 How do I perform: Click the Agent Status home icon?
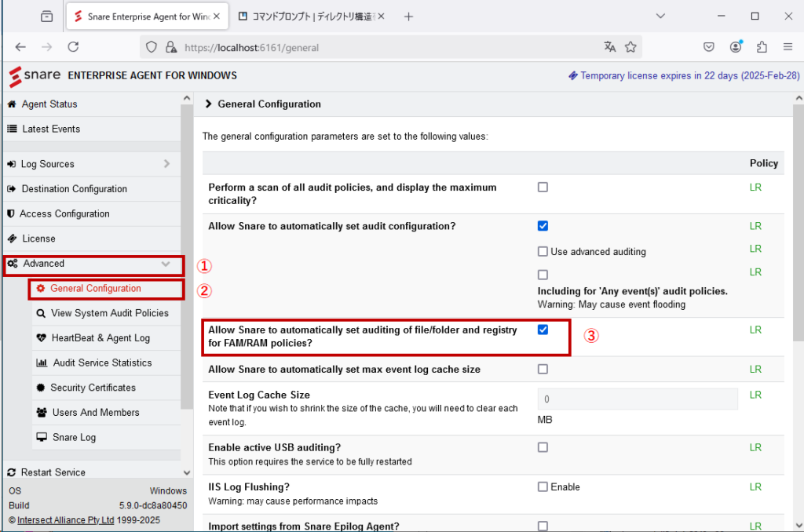(x=12, y=104)
